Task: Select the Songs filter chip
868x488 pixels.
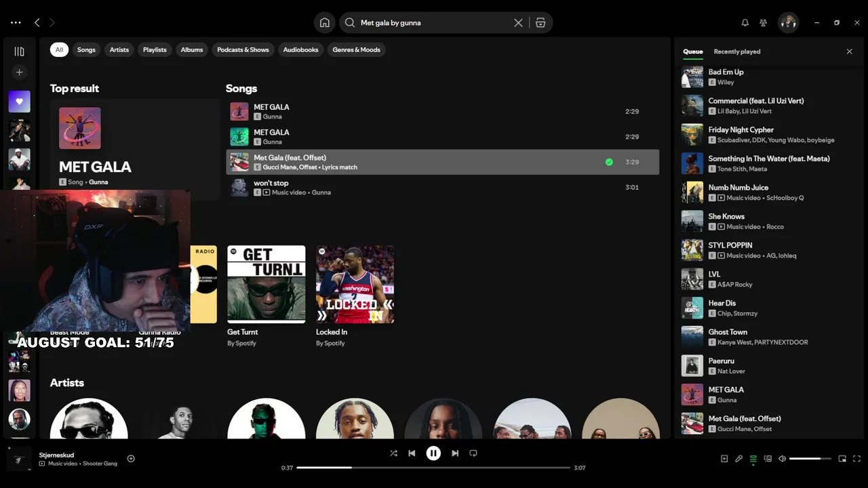Action: [86, 49]
